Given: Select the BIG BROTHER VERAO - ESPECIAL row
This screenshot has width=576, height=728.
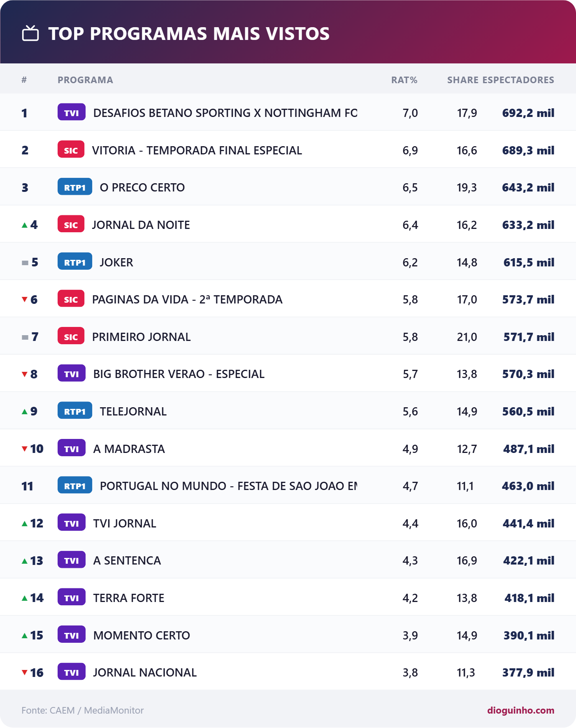Looking at the screenshot, I should pyautogui.click(x=288, y=373).
